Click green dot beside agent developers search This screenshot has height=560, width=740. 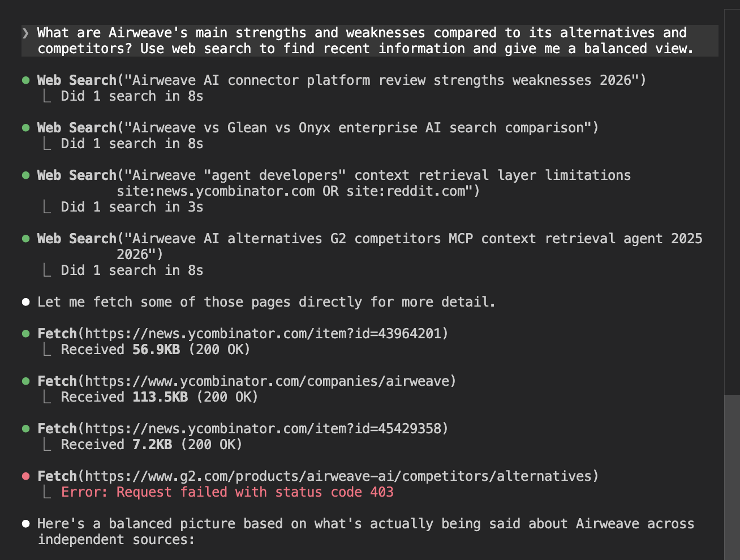coord(25,175)
